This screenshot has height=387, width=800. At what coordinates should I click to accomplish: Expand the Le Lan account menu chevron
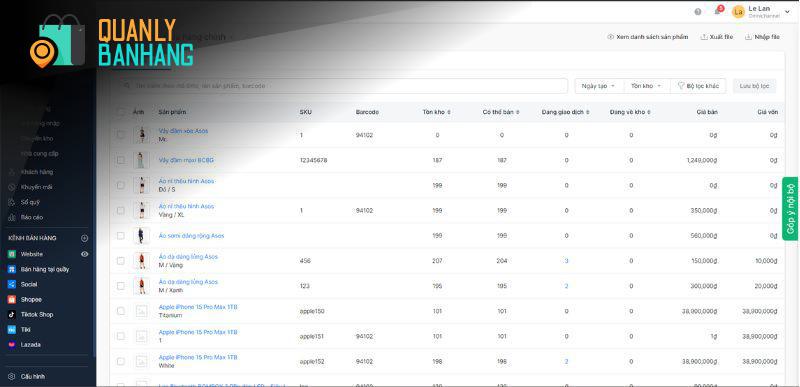tap(787, 12)
